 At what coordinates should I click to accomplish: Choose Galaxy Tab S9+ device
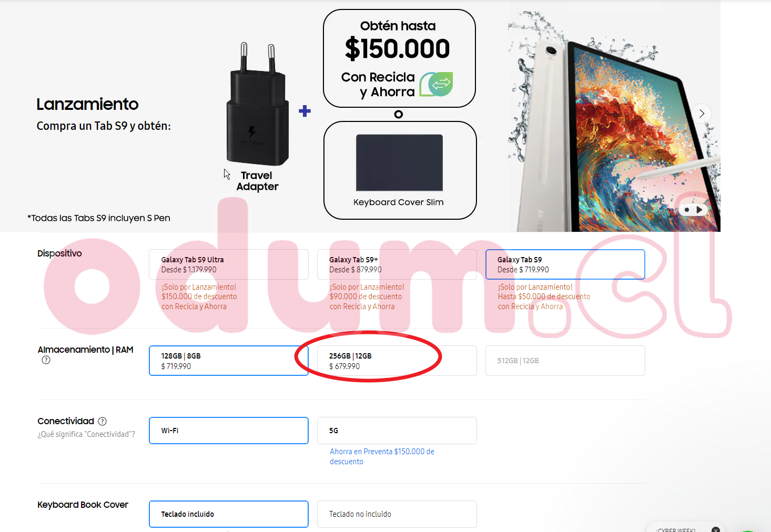click(397, 264)
